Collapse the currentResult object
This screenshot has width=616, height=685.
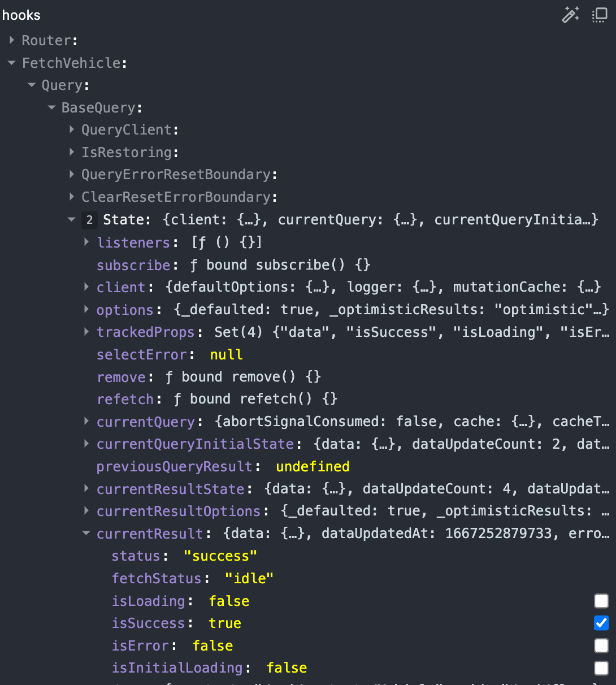(x=86, y=533)
